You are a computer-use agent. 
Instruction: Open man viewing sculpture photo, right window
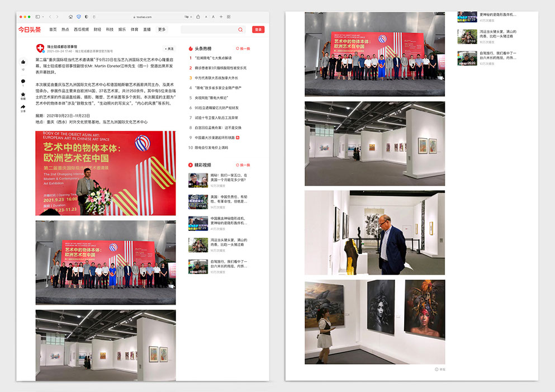pos(375,233)
